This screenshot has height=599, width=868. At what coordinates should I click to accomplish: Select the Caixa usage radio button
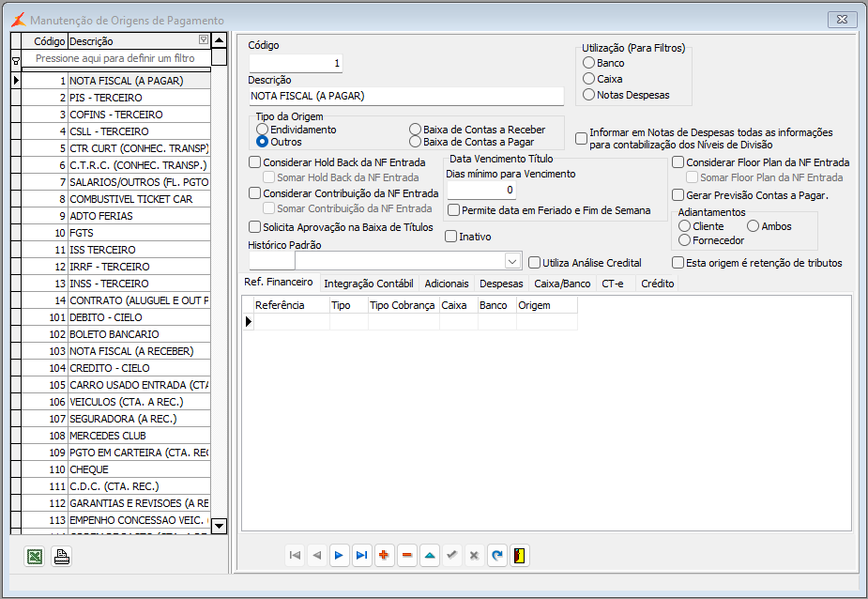[x=589, y=79]
